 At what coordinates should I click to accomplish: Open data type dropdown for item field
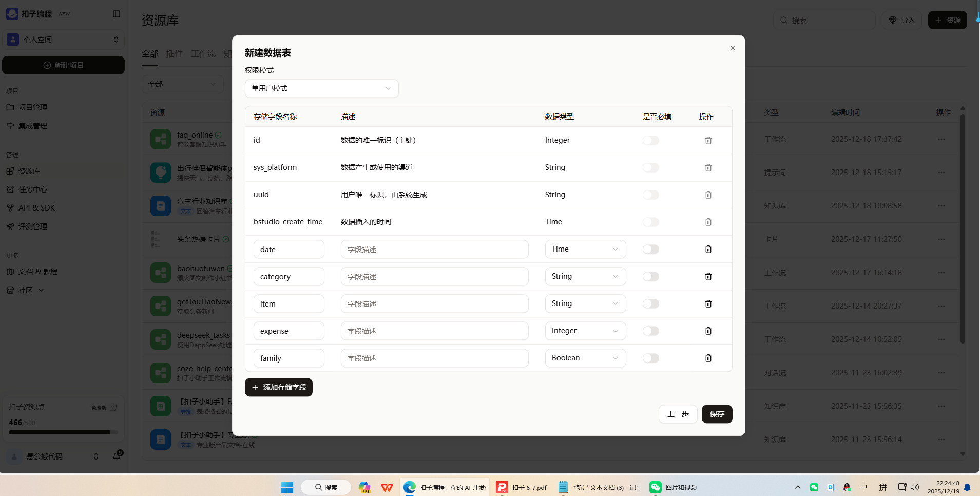(585, 303)
